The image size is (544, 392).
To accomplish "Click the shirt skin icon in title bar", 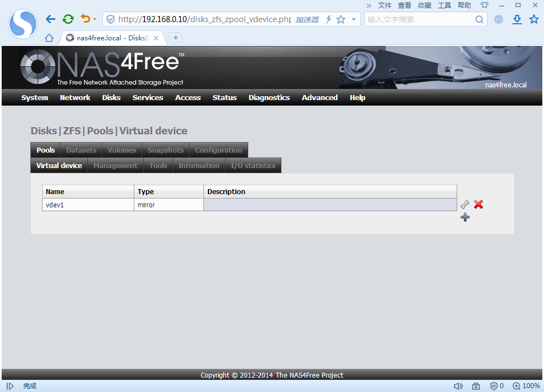I will (x=484, y=5).
